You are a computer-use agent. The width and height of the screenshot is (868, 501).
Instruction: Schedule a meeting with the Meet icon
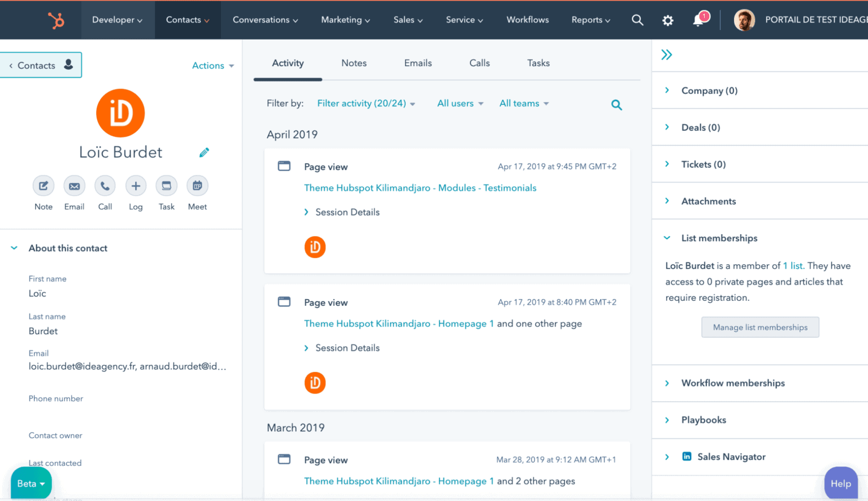(197, 186)
